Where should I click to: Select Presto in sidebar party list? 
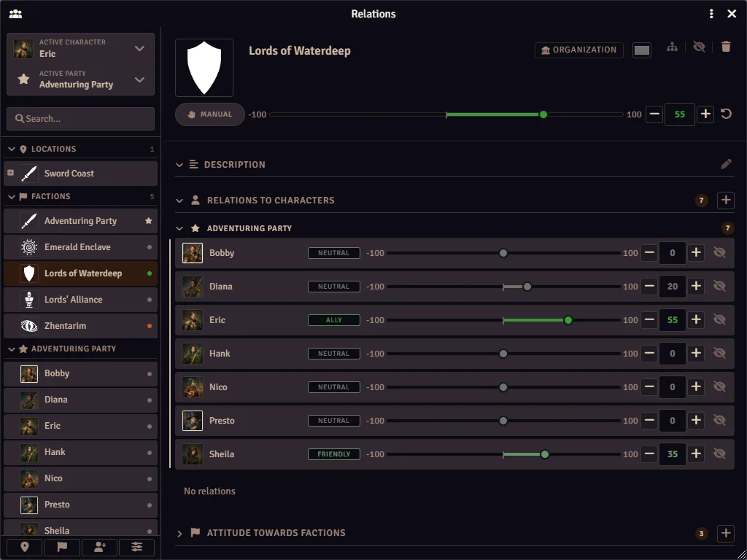pos(80,505)
